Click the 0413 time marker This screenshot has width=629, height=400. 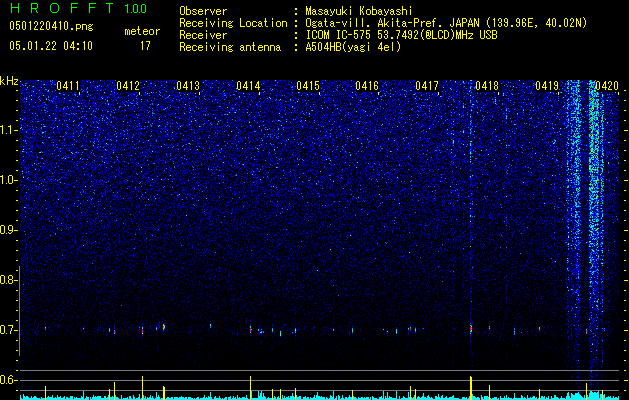pos(188,86)
